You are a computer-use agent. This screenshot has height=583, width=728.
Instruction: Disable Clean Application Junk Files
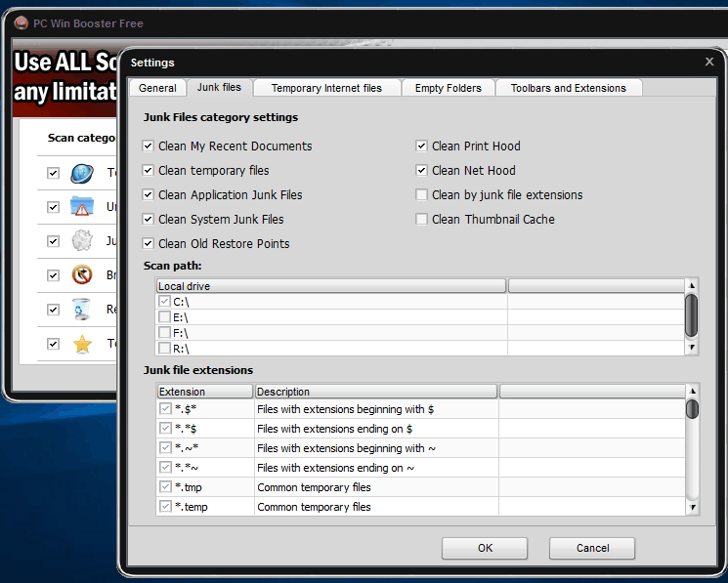[148, 194]
